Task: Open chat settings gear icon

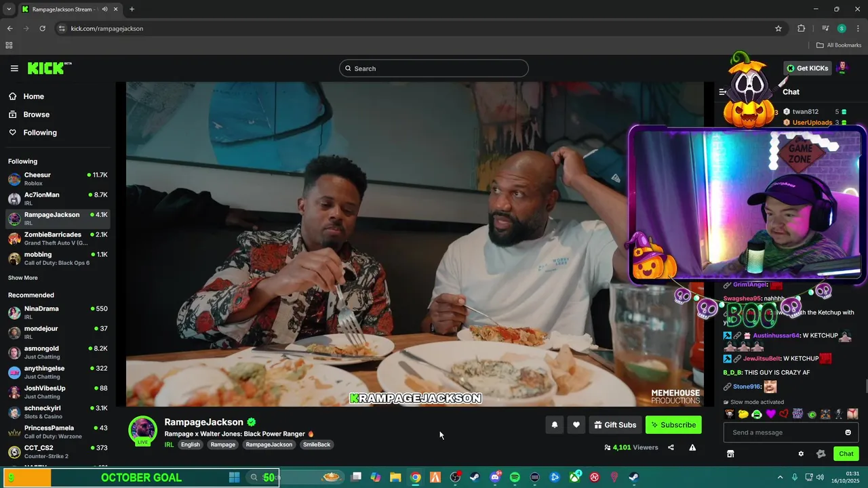Action: pos(801,454)
